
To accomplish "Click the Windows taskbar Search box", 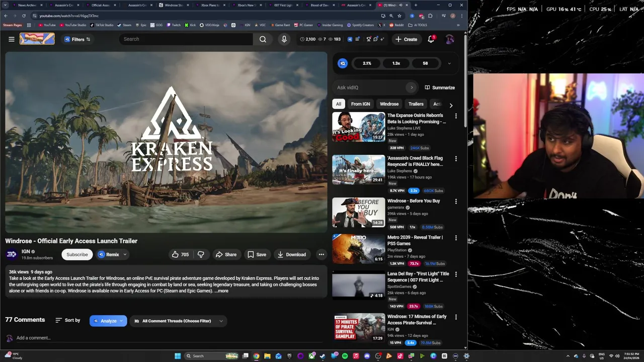I will [x=212, y=356].
